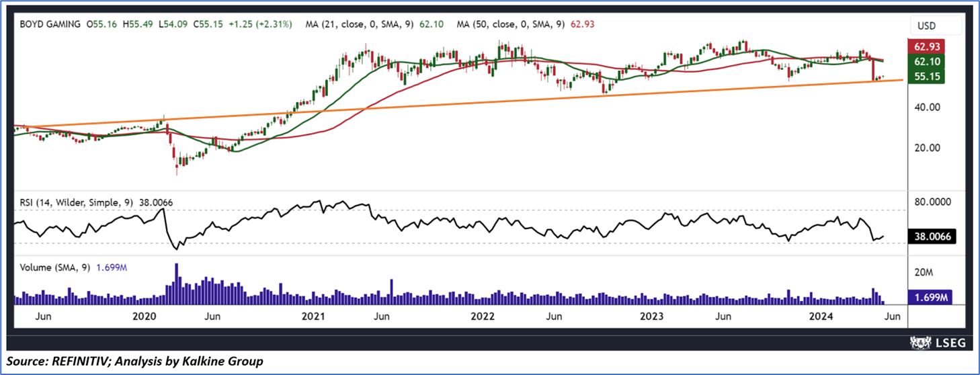The height and width of the screenshot is (375, 980).
Task: Click the 2023 time axis label
Action: pyautogui.click(x=651, y=317)
